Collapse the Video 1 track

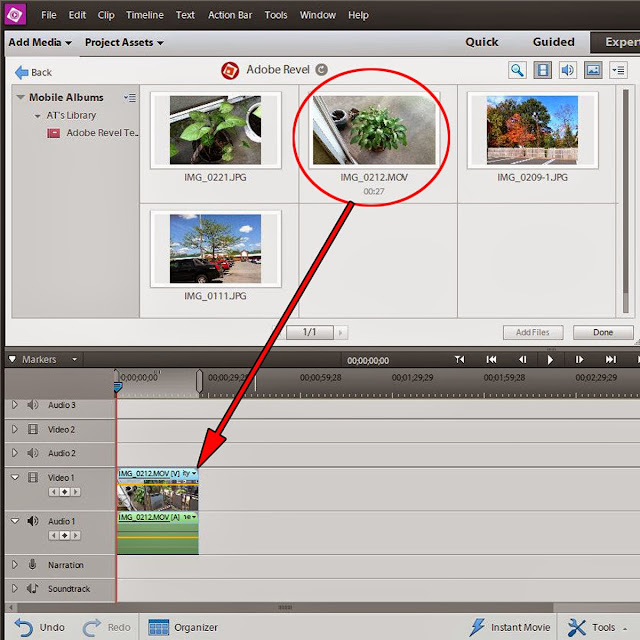[x=15, y=477]
